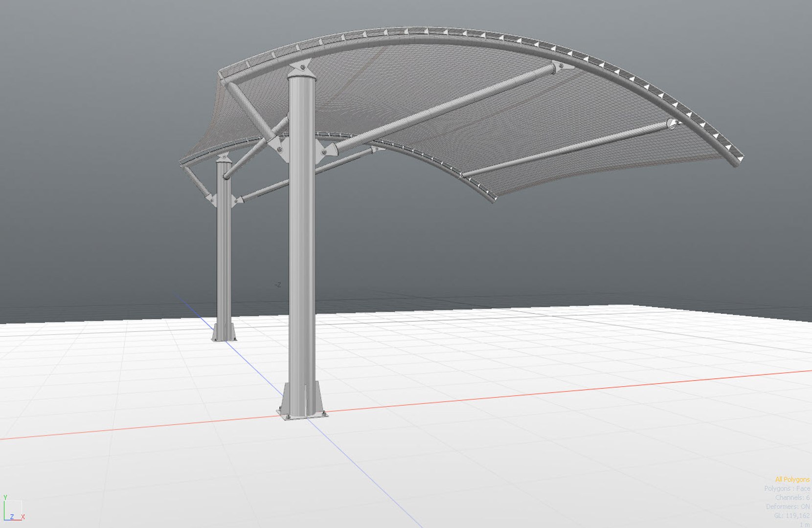This screenshot has width=812, height=528.
Task: Click the 'Deformers: ON' status text
Action: tap(788, 506)
